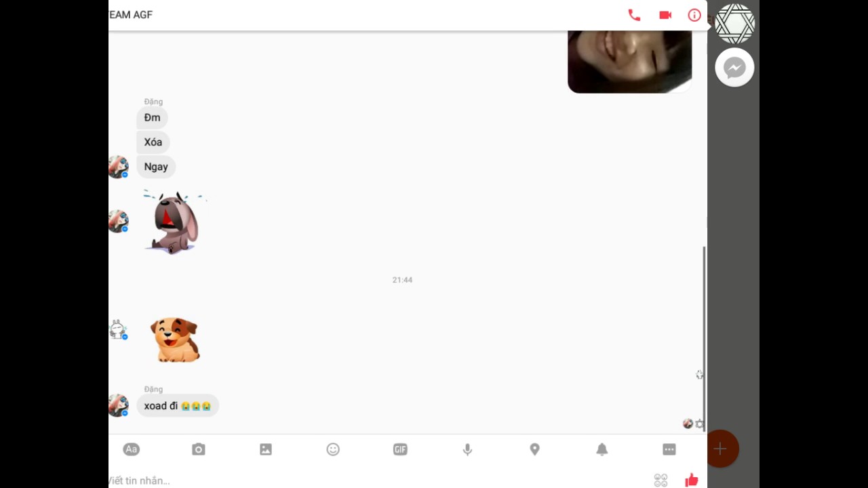Open the camera from the message toolbar
This screenshot has height=488, width=868.
tap(198, 449)
